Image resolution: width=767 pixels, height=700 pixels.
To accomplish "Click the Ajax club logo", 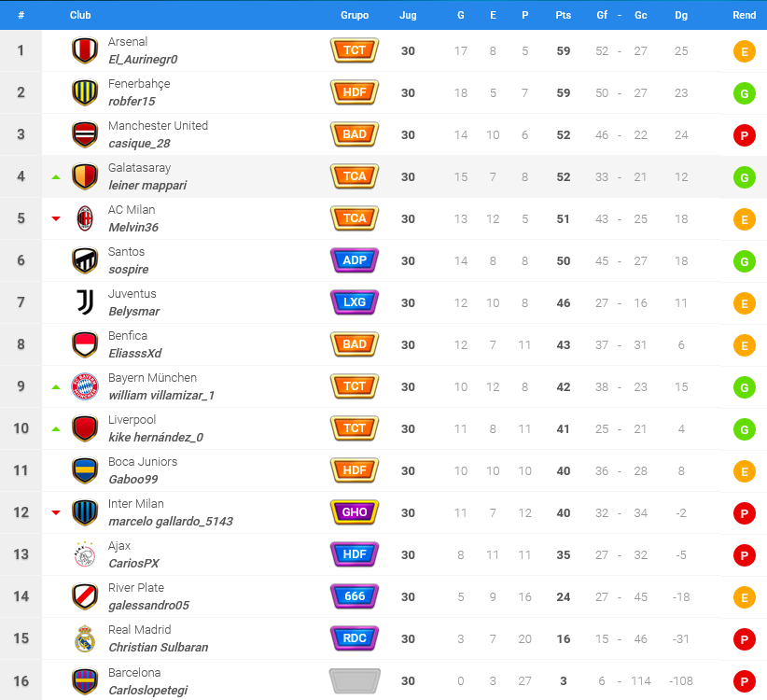I will coord(85,554).
